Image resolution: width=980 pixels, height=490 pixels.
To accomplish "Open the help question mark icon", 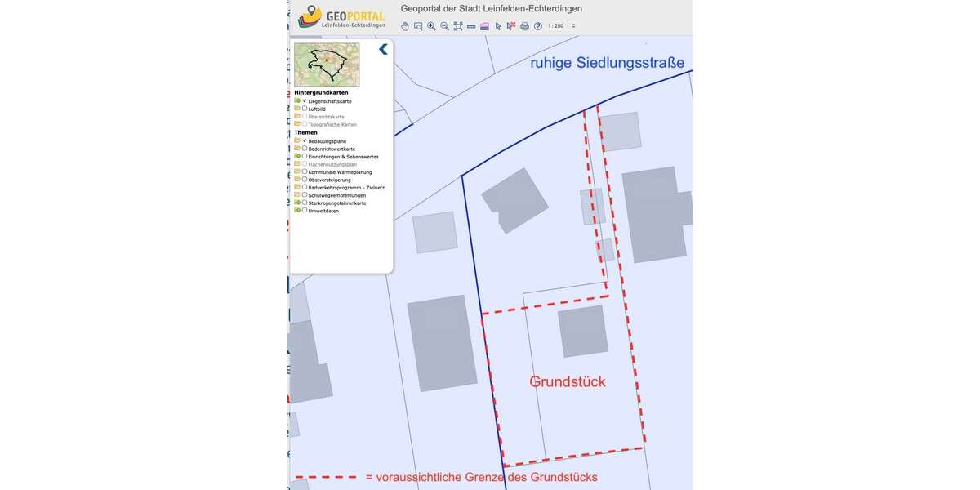I will click(538, 26).
